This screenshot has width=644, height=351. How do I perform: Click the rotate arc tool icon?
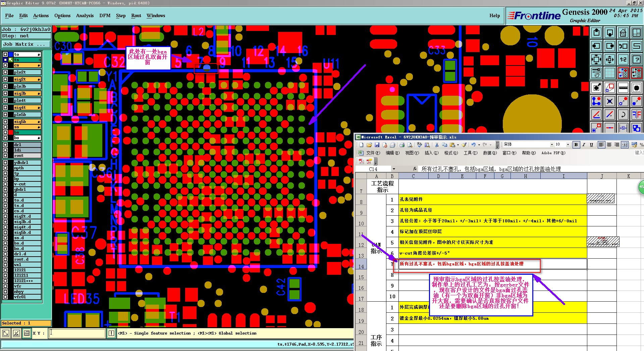[623, 115]
